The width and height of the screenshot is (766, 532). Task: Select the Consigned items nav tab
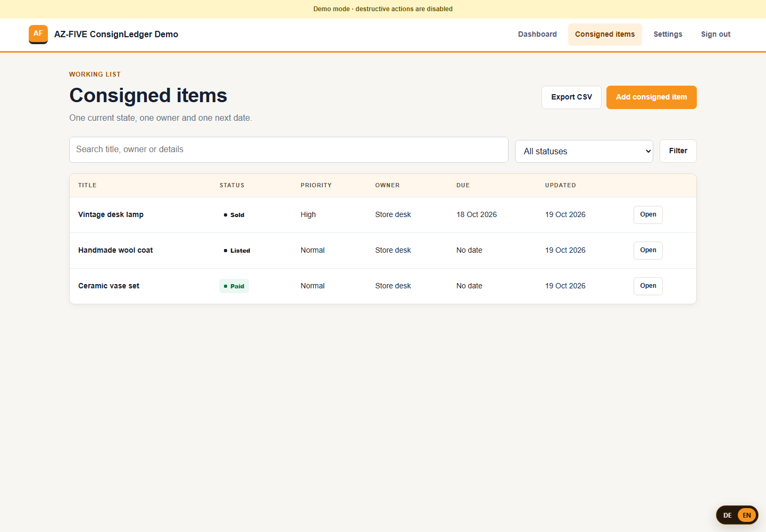[x=605, y=35]
